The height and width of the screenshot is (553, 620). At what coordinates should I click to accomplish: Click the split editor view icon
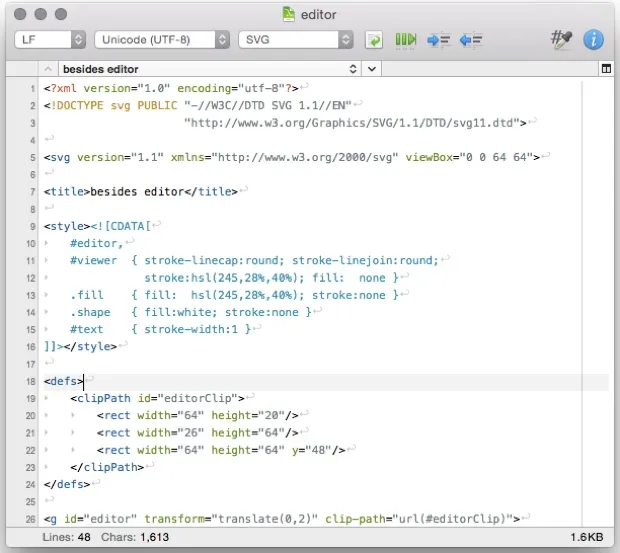606,69
